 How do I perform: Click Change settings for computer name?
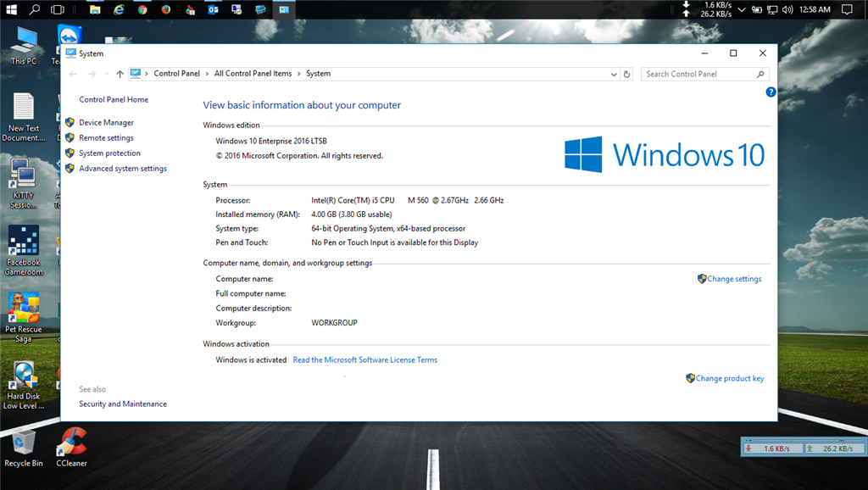(x=734, y=279)
